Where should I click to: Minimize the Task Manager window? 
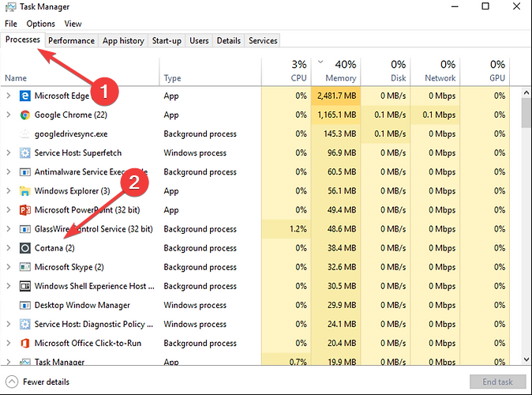point(455,6)
